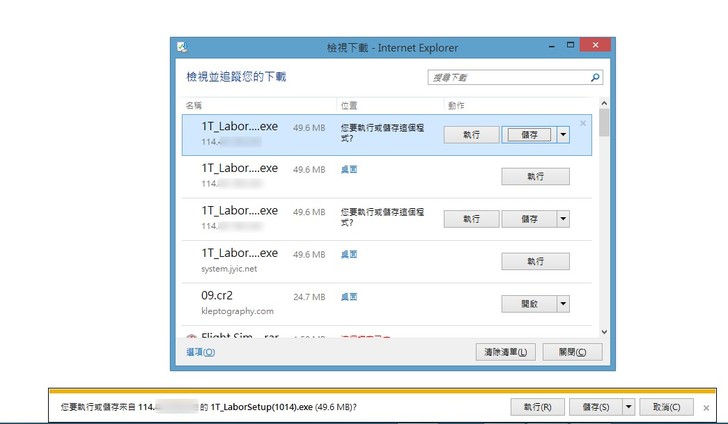
Task: Open desktop location link for 09.cr2
Action: (x=349, y=297)
